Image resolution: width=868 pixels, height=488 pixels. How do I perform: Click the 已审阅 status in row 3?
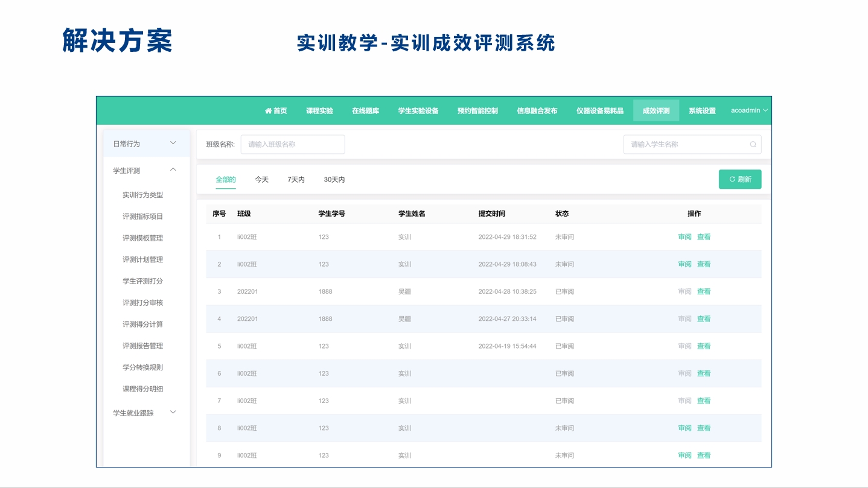point(564,291)
